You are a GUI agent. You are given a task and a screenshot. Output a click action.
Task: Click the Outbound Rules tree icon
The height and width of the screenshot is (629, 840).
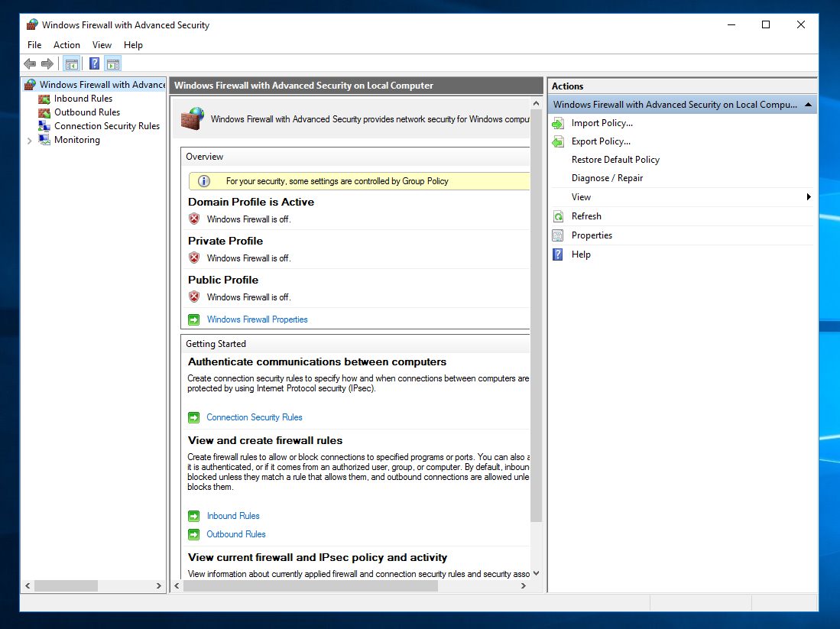[x=44, y=112]
